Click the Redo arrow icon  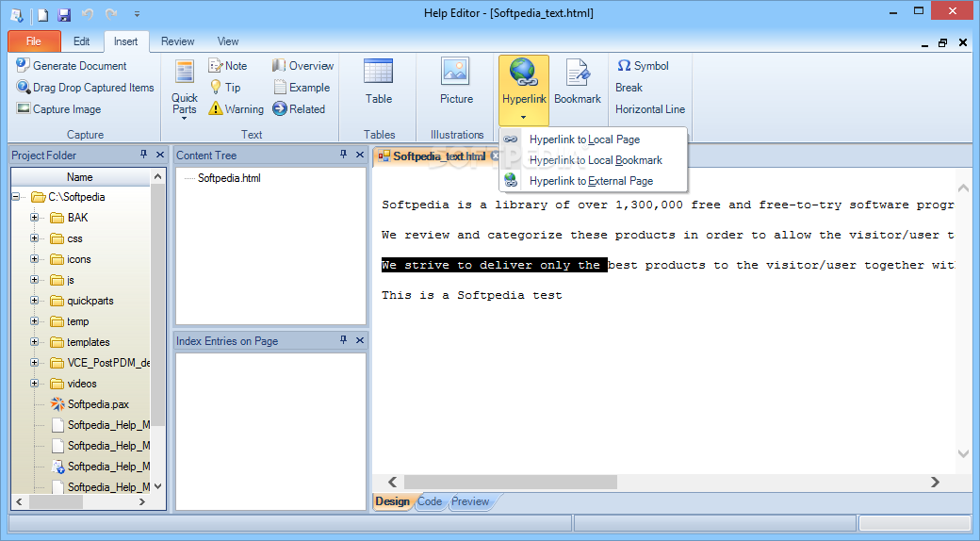[x=111, y=14]
